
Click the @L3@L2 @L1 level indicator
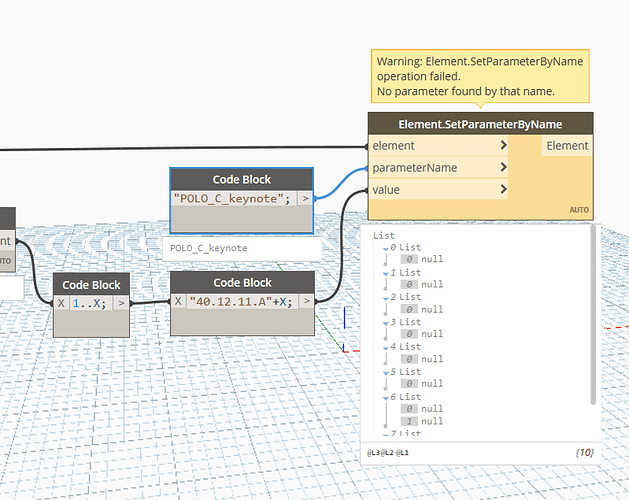pyautogui.click(x=388, y=453)
